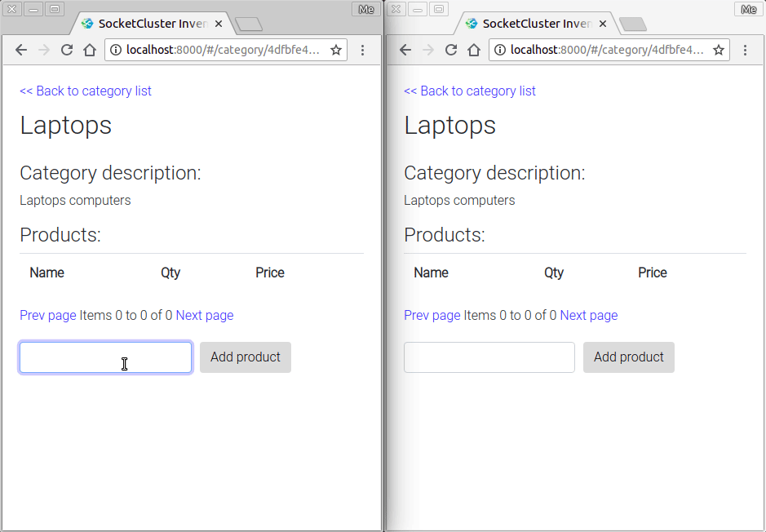Viewport: 766px width, 532px height.
Task: Focus the product name field in right window
Action: [489, 357]
